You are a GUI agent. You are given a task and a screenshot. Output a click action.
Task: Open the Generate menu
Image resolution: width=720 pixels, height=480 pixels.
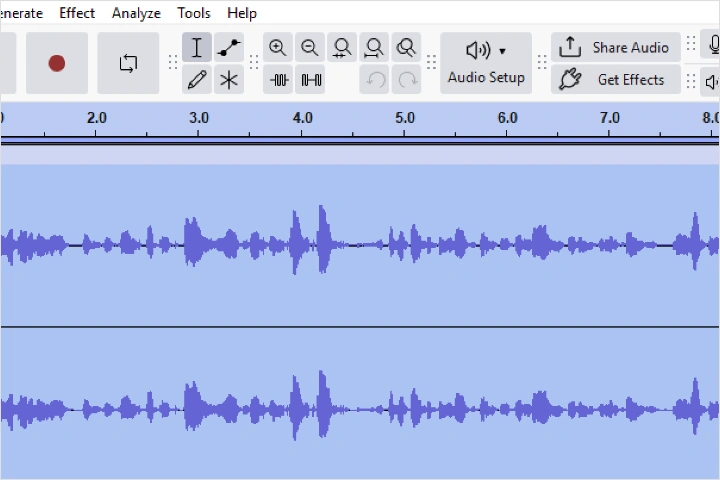click(21, 13)
